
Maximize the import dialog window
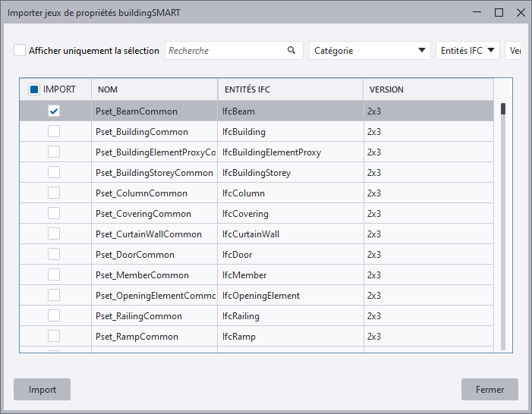(x=499, y=12)
